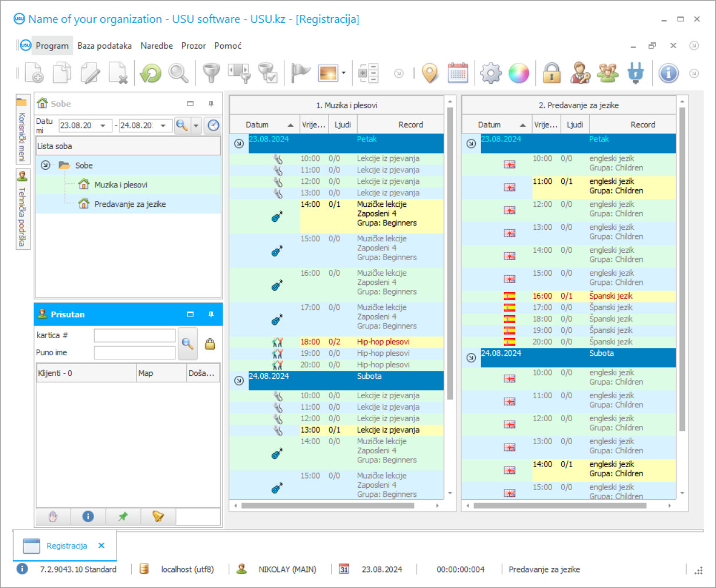Click the magnifier search toolbar icon
Viewport: 716px width, 588px height.
178,73
